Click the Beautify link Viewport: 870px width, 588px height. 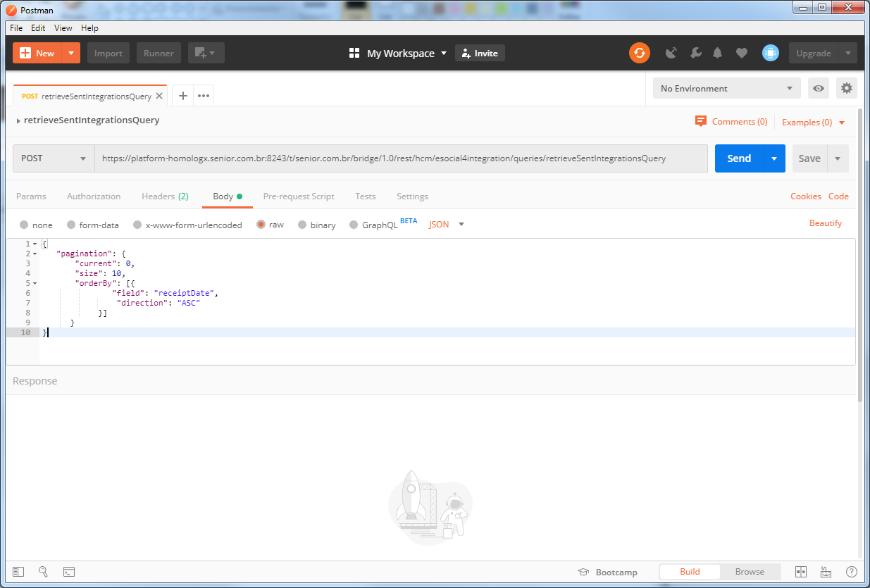tap(826, 223)
